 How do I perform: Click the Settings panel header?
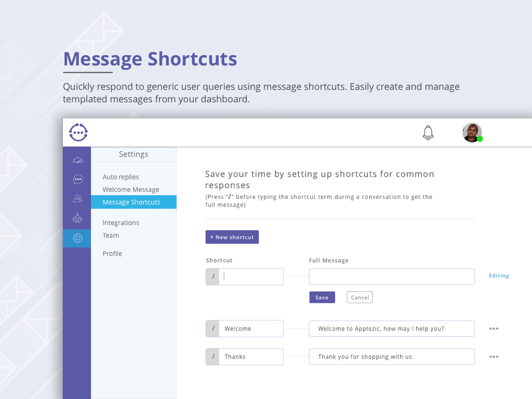tap(134, 154)
